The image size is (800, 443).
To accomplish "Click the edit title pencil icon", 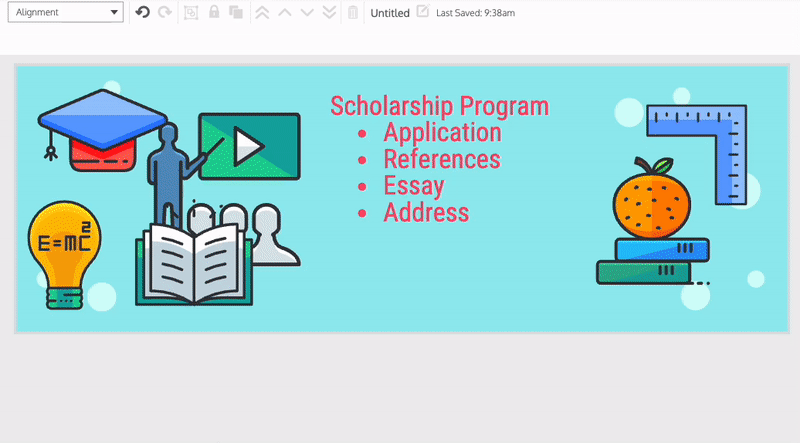I will 422,12.
